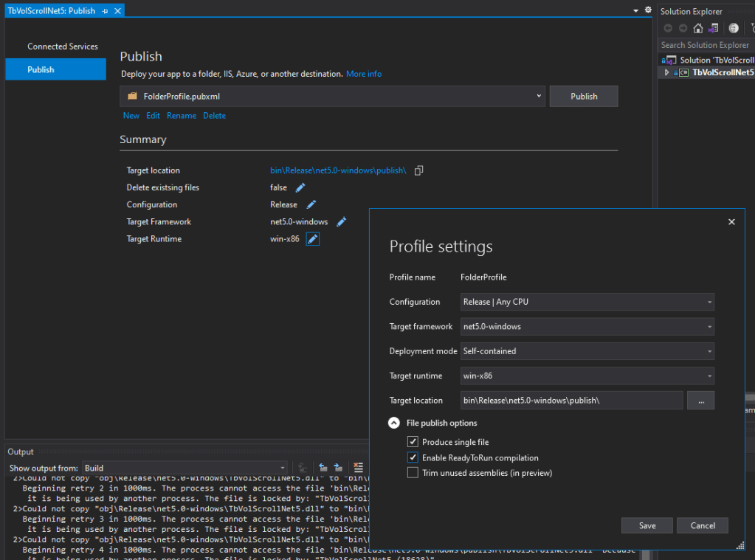755x560 pixels.
Task: Disable Enable ReadyToRun compilation checkbox
Action: 413,457
